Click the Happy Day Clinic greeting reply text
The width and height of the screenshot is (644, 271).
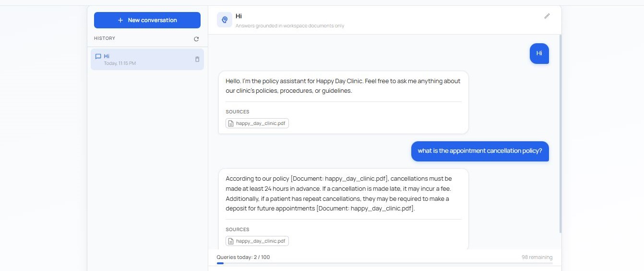[343, 86]
